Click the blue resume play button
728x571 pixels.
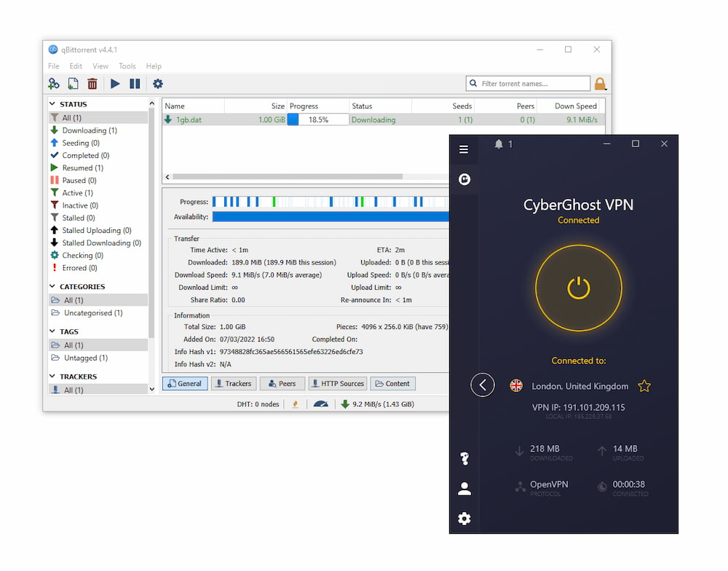pyautogui.click(x=115, y=84)
